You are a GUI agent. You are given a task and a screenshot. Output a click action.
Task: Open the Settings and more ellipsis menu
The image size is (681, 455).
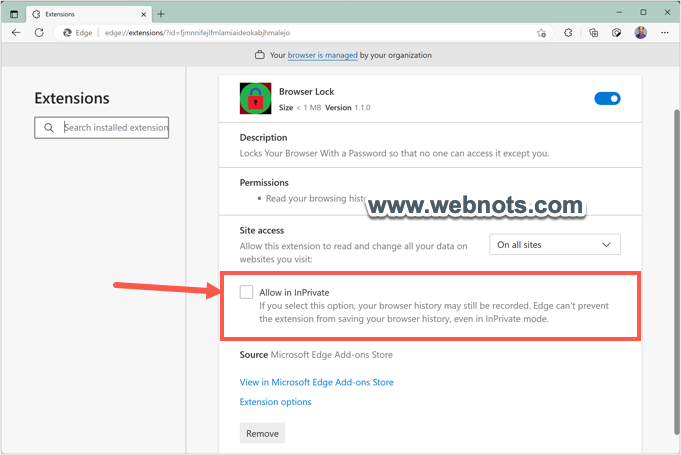click(x=664, y=32)
